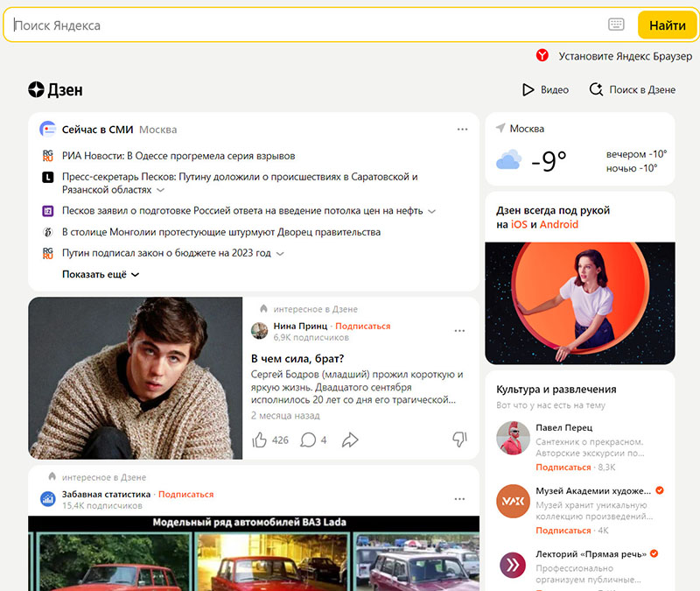Viewport: 700px width, 591px height.
Task: Click the dislike thumbs-down icon on Bodrov article
Action: (459, 440)
